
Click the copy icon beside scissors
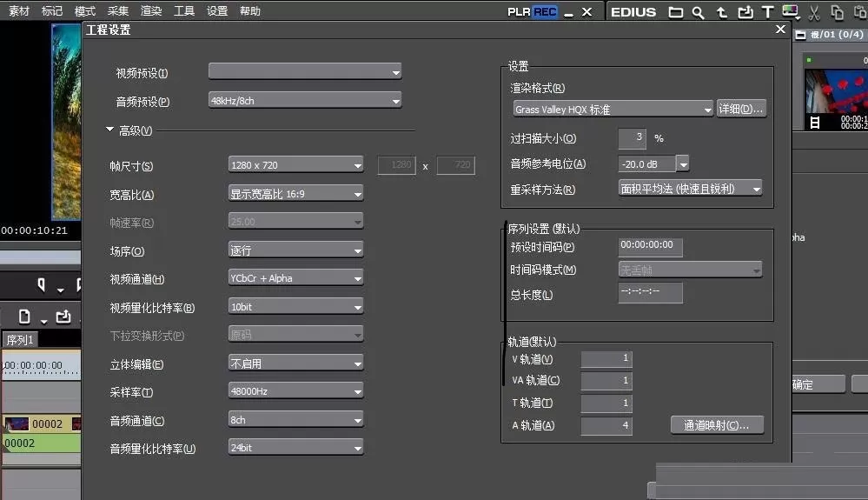(837, 12)
